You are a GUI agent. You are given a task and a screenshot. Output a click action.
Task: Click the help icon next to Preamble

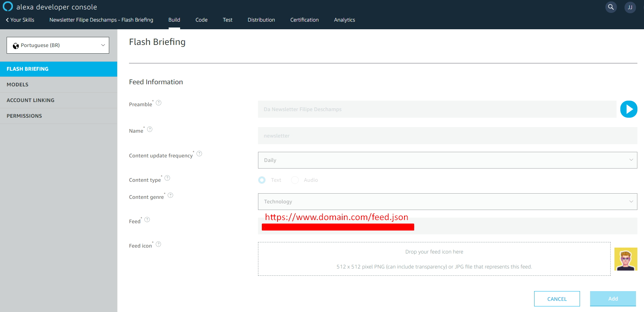(159, 103)
